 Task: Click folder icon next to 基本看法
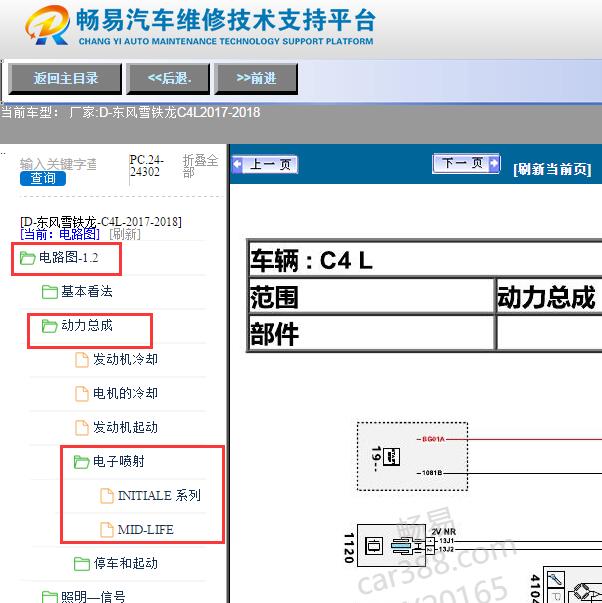pos(50,292)
